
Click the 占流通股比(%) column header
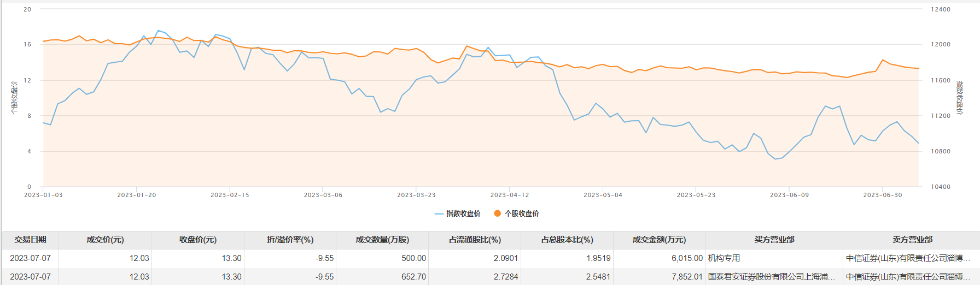[x=475, y=240]
